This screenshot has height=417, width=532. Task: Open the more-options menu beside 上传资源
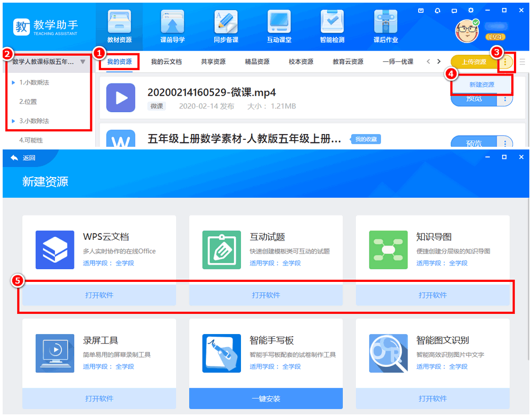point(505,62)
